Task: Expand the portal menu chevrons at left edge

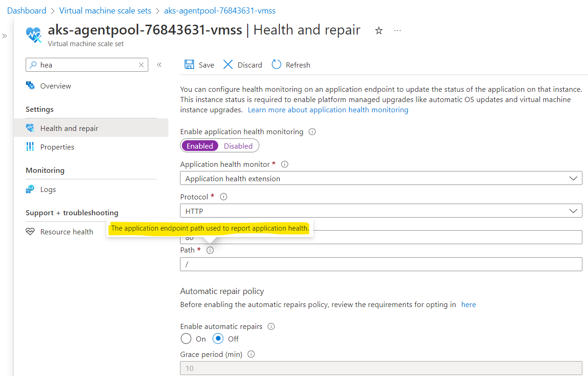Action: [x=5, y=36]
